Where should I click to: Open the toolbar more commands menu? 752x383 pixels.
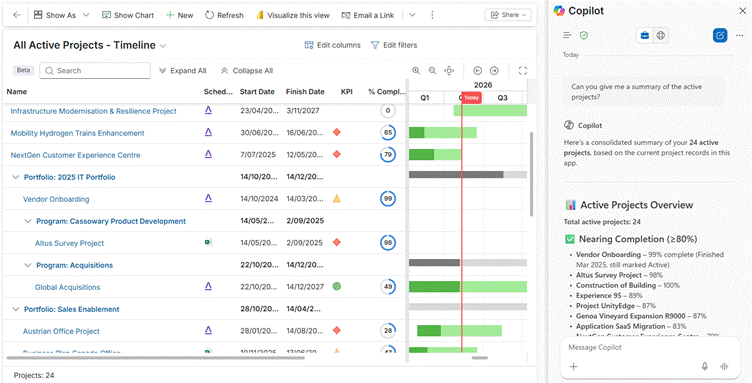(x=432, y=15)
